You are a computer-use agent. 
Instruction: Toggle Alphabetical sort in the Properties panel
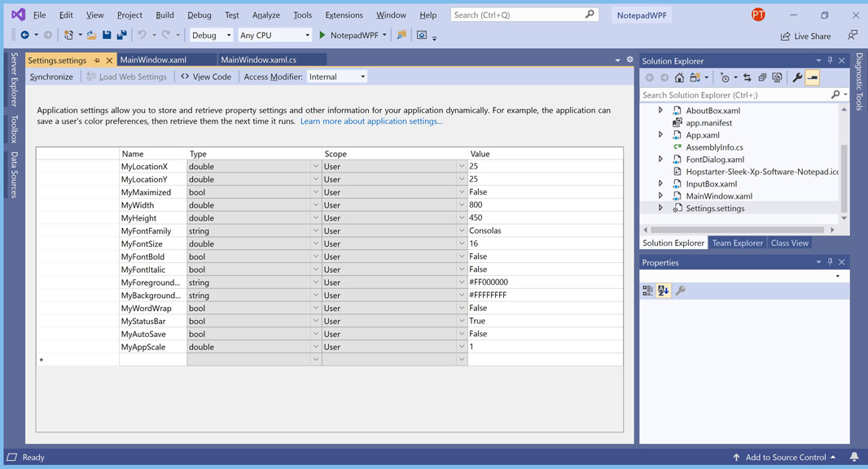tap(664, 291)
